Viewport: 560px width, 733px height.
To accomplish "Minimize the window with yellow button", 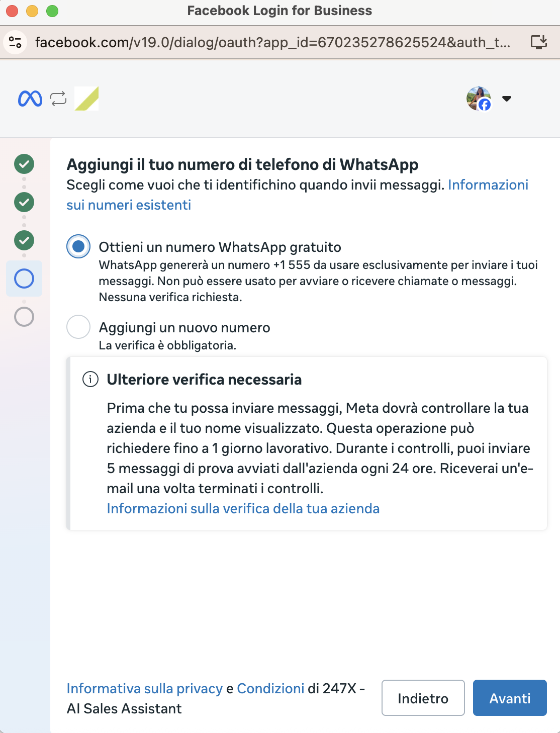I will 32,11.
